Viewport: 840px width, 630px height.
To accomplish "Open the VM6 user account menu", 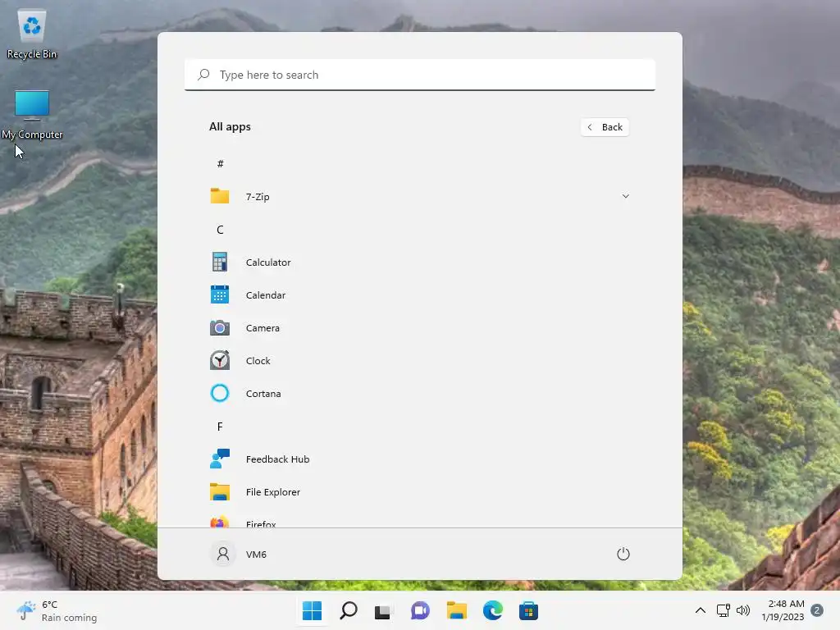I will pos(239,554).
